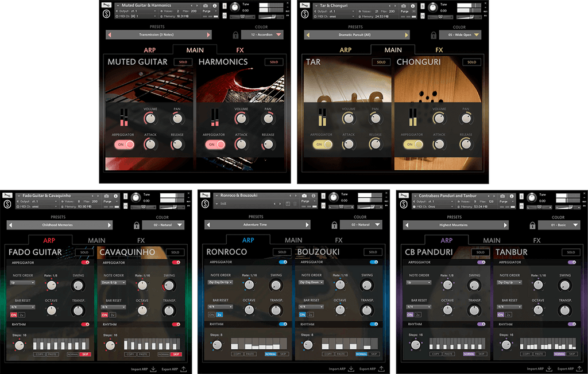The height and width of the screenshot is (374, 588).
Task: Solo the Chonguri layer
Action: pyautogui.click(x=472, y=62)
